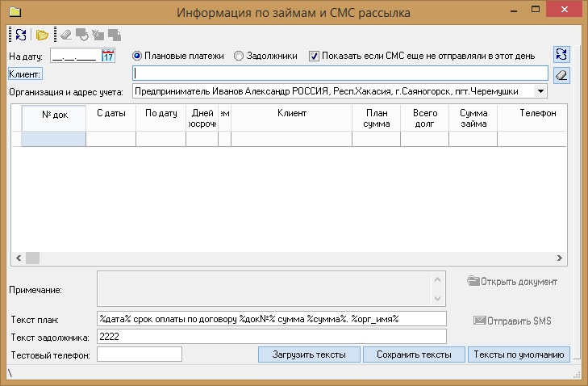The image size is (588, 386).
Task: Click the refresh icon in the top toolbar
Action: (x=21, y=35)
